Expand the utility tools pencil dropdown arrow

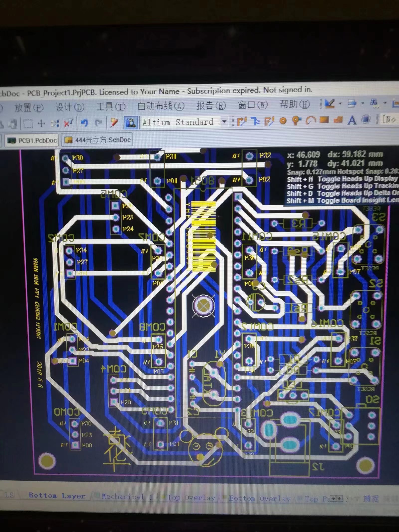[x=340, y=103]
